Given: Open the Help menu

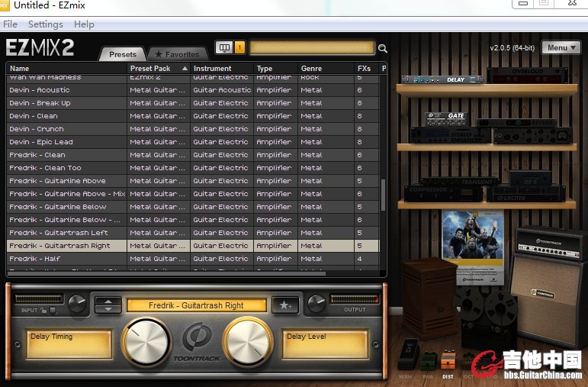Looking at the screenshot, I should tap(84, 24).
